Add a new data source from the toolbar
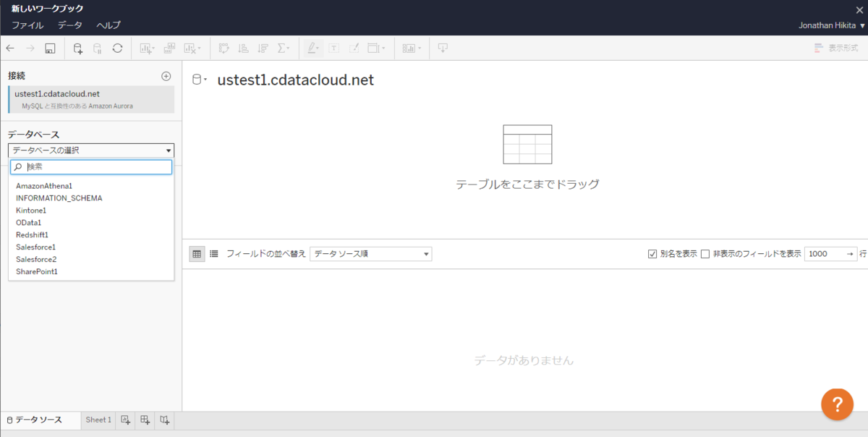868x437 pixels. point(77,48)
